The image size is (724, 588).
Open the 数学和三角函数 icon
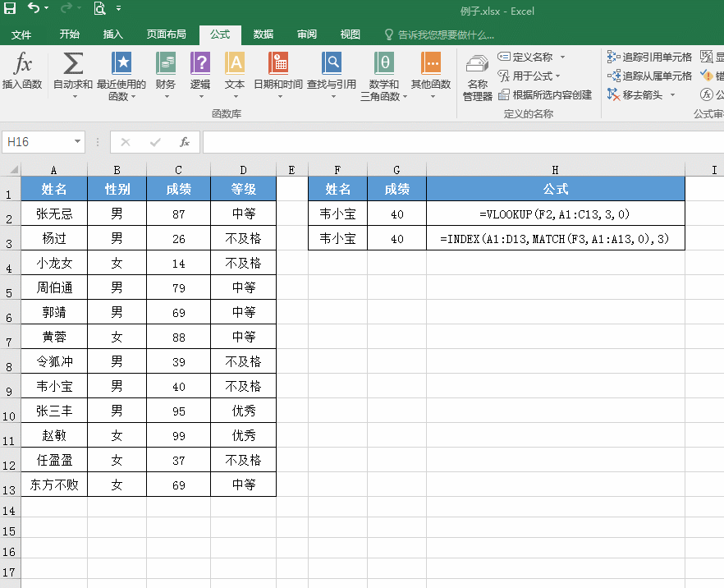pyautogui.click(x=383, y=63)
